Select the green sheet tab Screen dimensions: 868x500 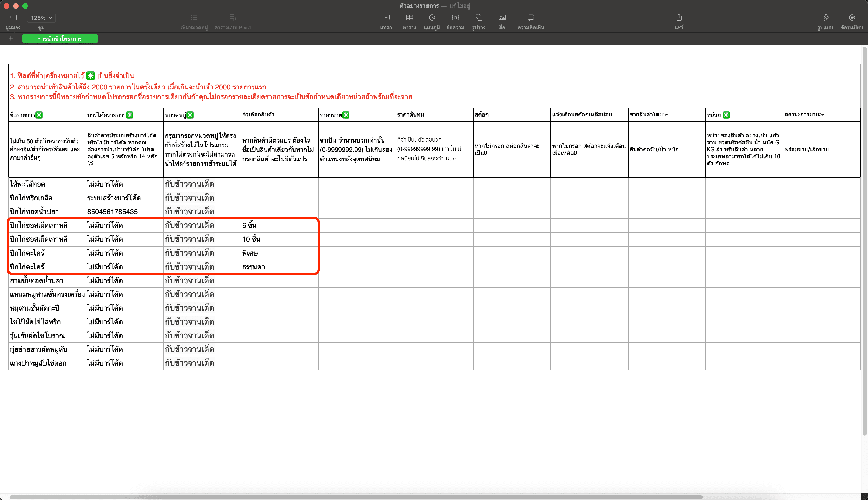tap(60, 39)
